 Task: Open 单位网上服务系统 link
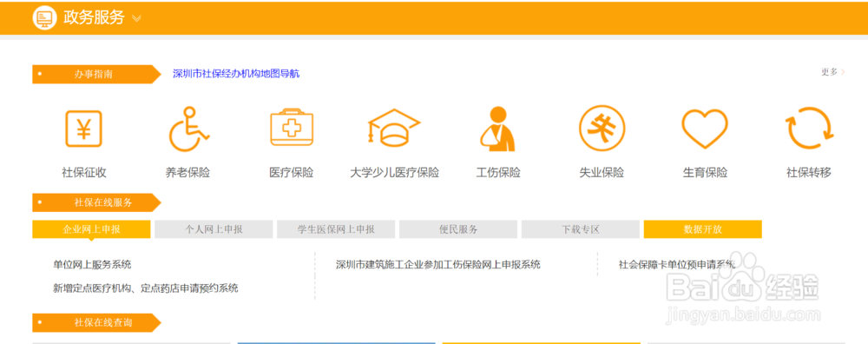click(93, 265)
